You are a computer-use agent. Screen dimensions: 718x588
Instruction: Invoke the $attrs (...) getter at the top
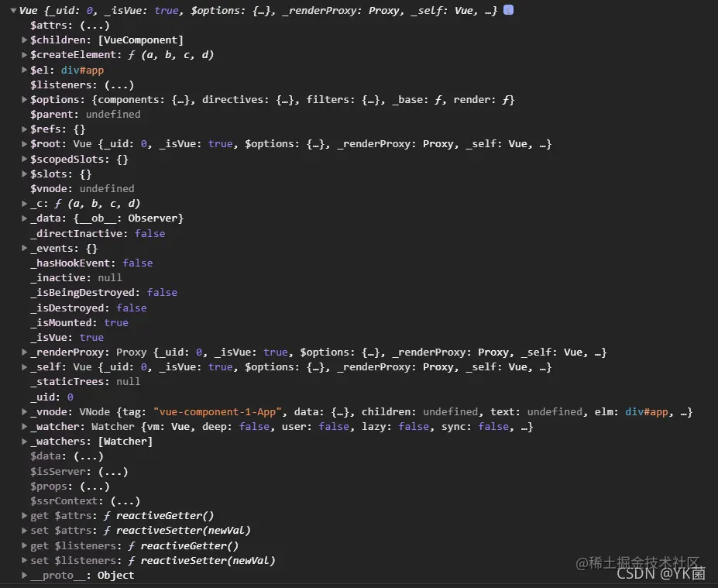[94, 26]
